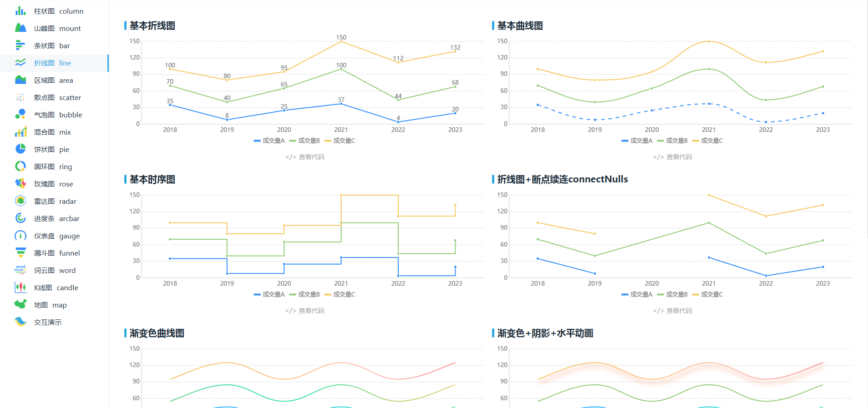Select the mount chart icon
The width and height of the screenshot is (868, 408).
click(20, 28)
